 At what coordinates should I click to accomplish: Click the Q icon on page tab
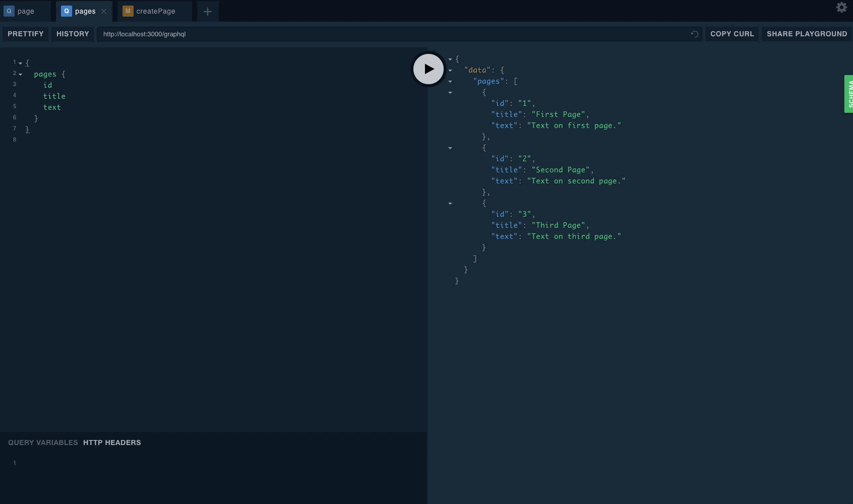[x=9, y=11]
